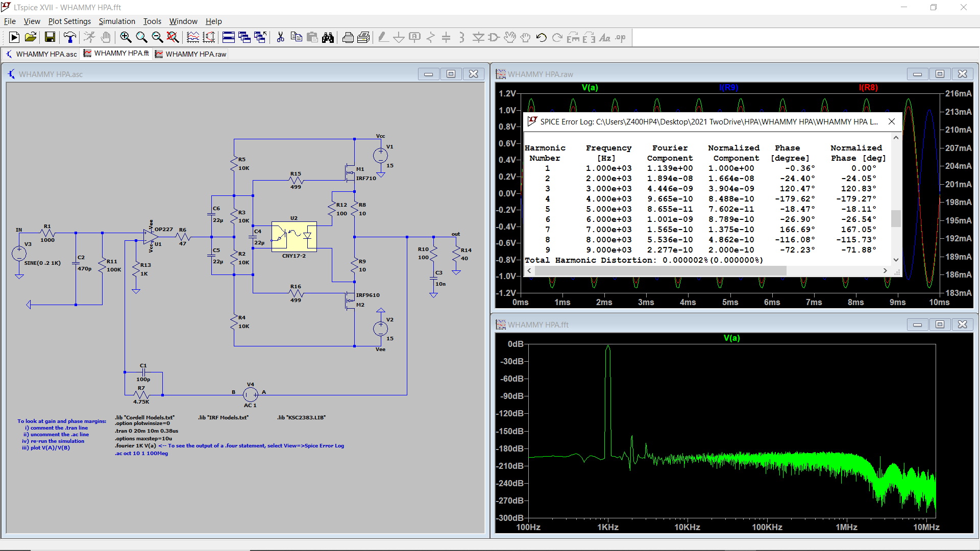Click the I(R8) trace label
Image resolution: width=980 pixels, height=551 pixels.
point(868,88)
